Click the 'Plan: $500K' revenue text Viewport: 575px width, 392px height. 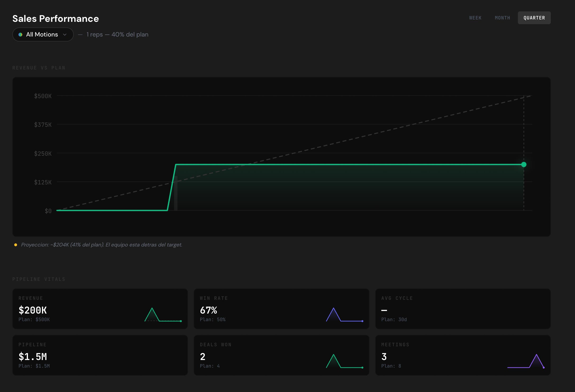(34, 319)
